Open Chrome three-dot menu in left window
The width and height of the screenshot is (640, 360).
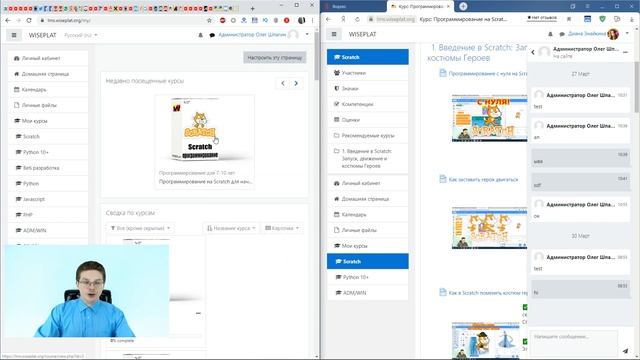pos(312,20)
